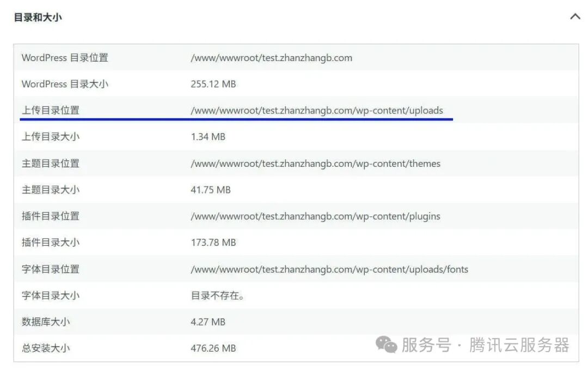Screen dimensions: 588x368
Task: Click the 目录和大小 section heading
Action: (x=38, y=17)
